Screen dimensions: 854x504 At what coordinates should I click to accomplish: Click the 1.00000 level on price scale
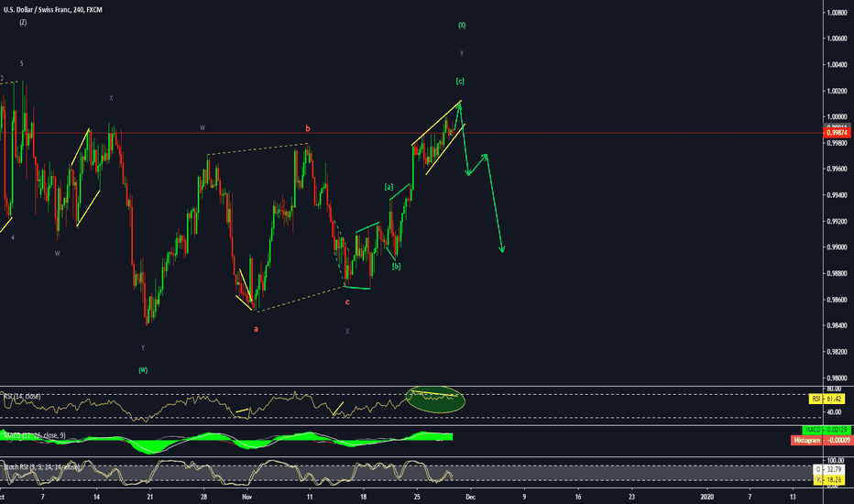click(836, 117)
